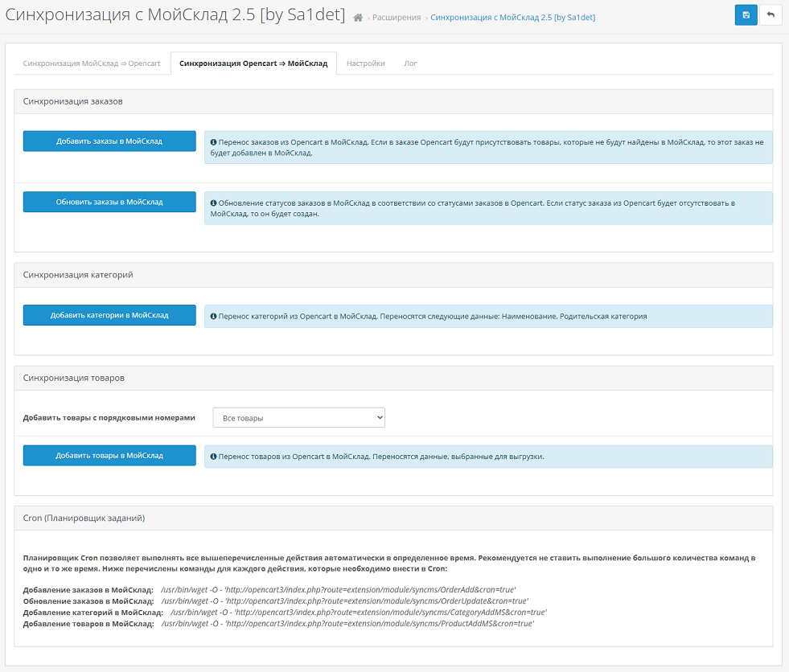Open the 'Лог' tab
Image resolution: width=789 pixels, height=672 pixels.
tap(411, 64)
